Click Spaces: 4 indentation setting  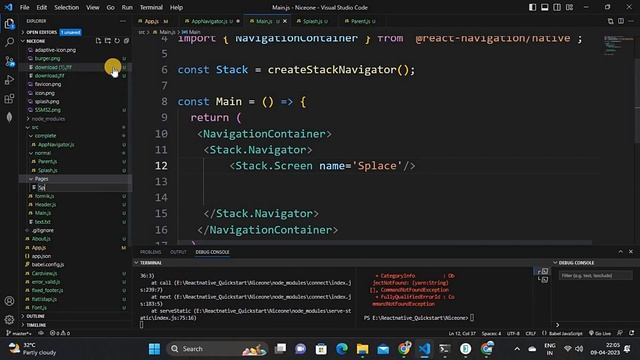pos(491,333)
